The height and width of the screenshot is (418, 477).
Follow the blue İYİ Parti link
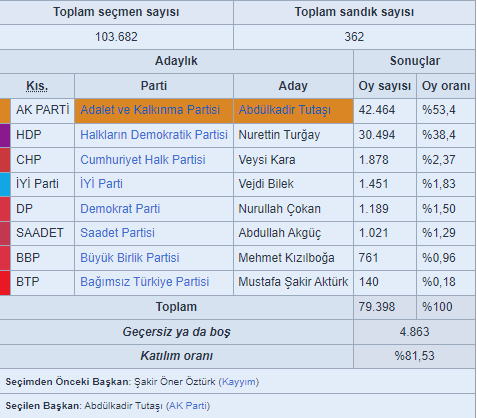point(101,184)
